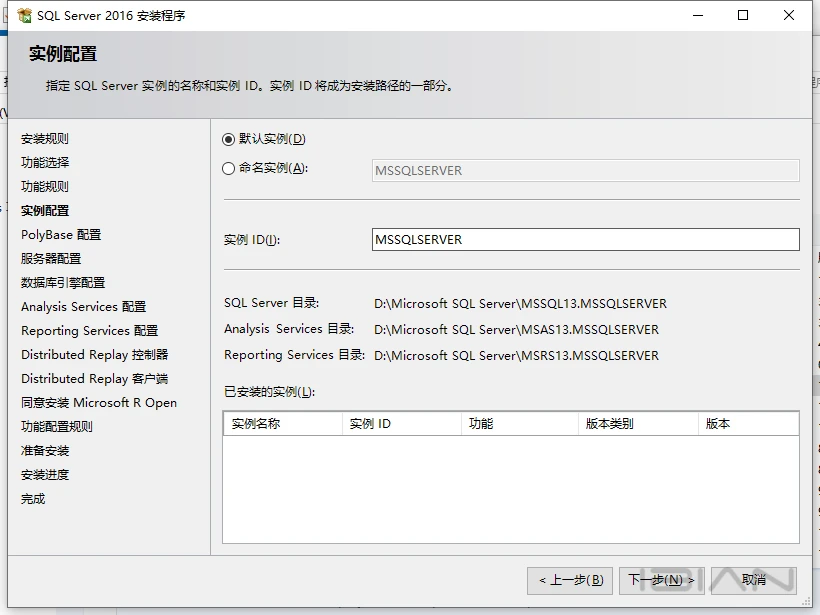
Task: Click the window resize grip in the corner
Action: point(806,601)
